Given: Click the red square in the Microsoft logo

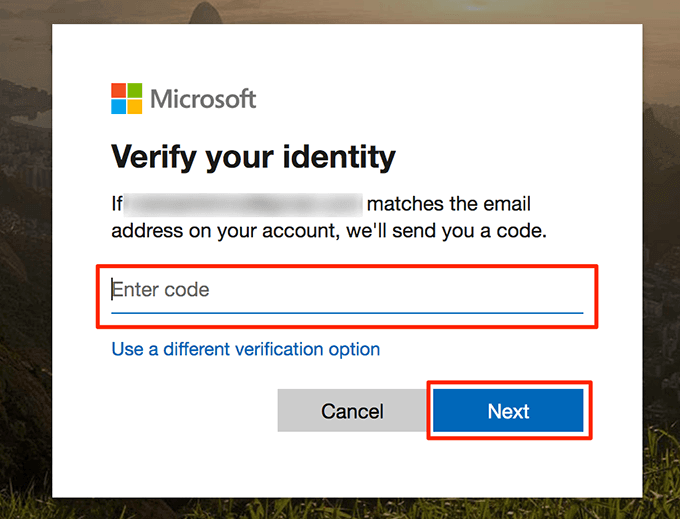Looking at the screenshot, I should pos(119,91).
